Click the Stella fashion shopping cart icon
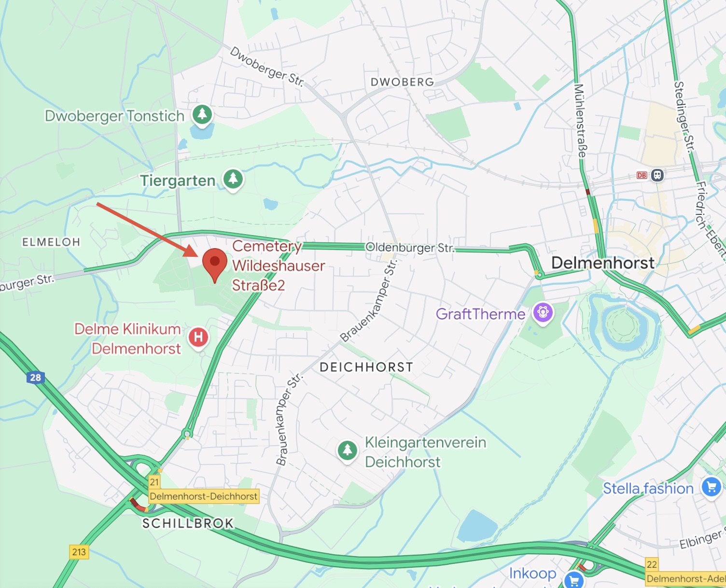The width and height of the screenshot is (726, 588). coord(712,488)
